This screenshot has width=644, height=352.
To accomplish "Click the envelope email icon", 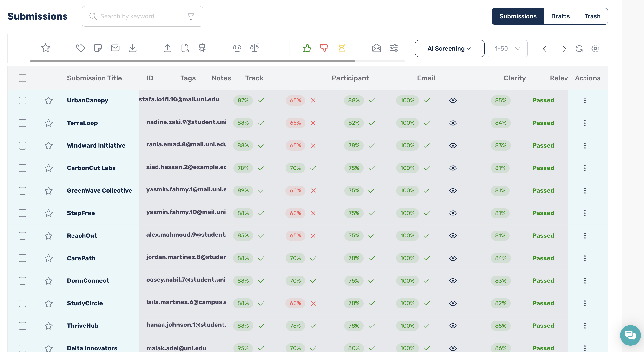I will [115, 48].
